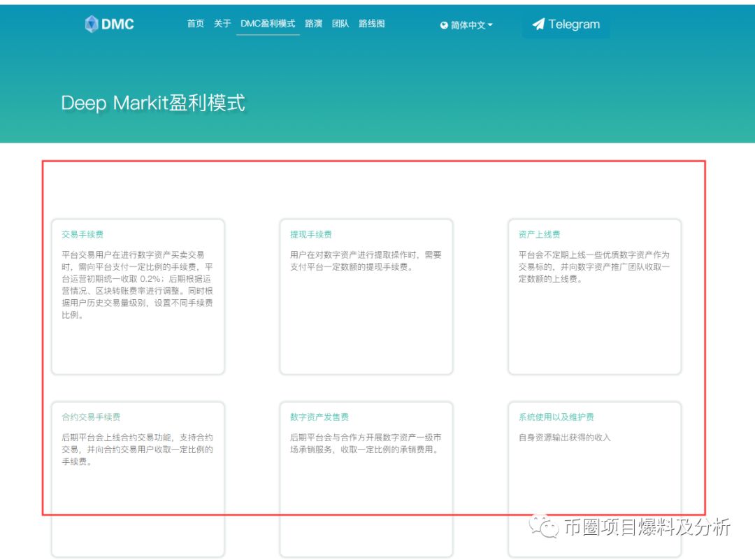755x560 pixels.
Task: Click the 交易手续费 card title
Action: pos(82,234)
